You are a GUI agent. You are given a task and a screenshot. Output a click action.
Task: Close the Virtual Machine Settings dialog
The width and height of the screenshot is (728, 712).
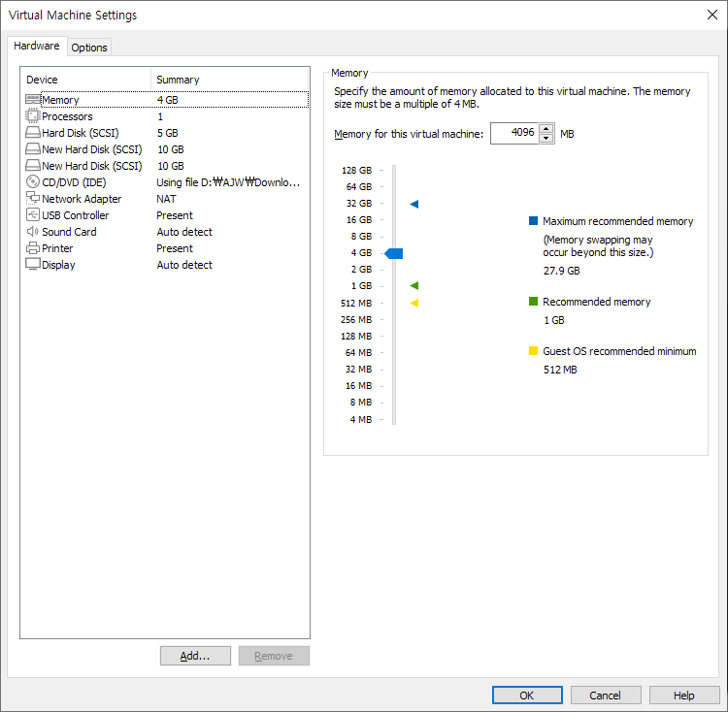coord(711,15)
